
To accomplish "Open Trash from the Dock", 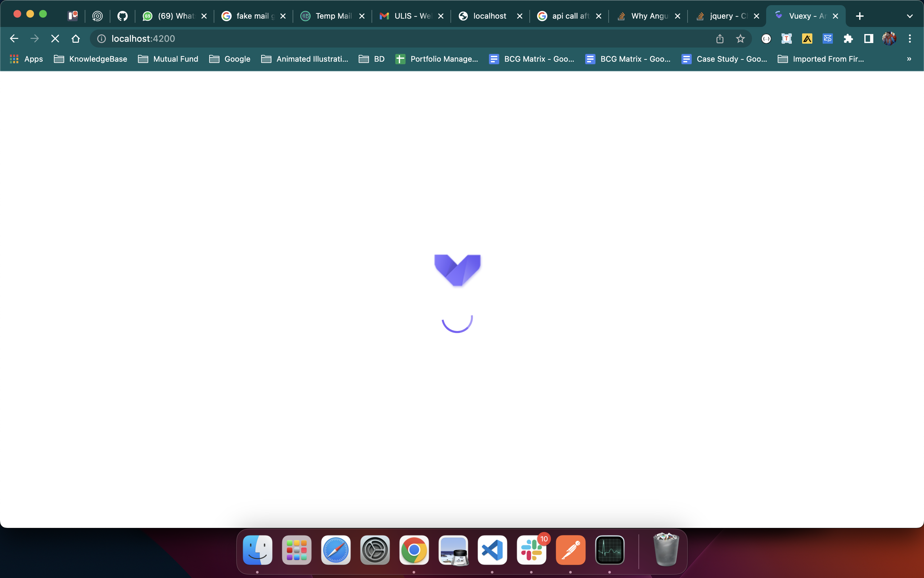I will (x=666, y=550).
